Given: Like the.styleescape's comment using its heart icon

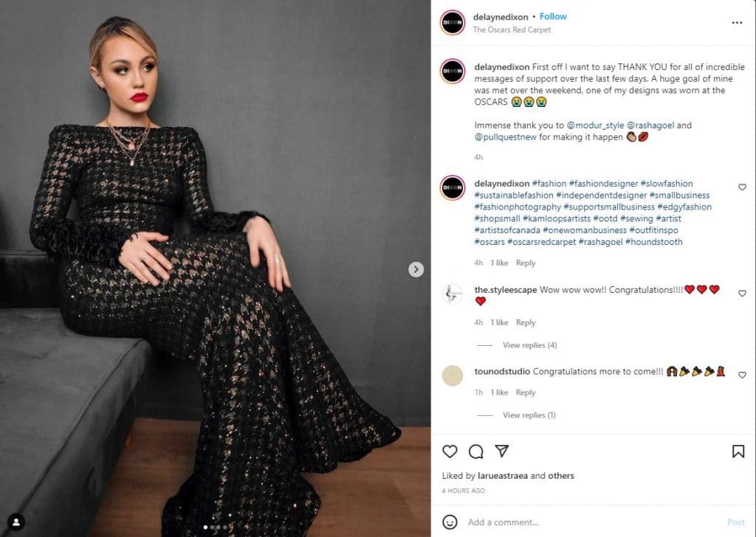Looking at the screenshot, I should [743, 293].
